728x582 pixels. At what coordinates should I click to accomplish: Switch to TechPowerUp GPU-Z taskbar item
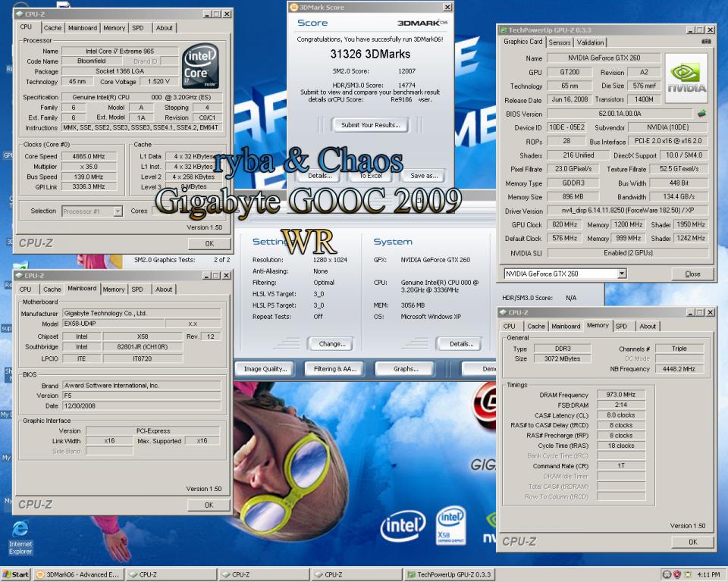449,574
